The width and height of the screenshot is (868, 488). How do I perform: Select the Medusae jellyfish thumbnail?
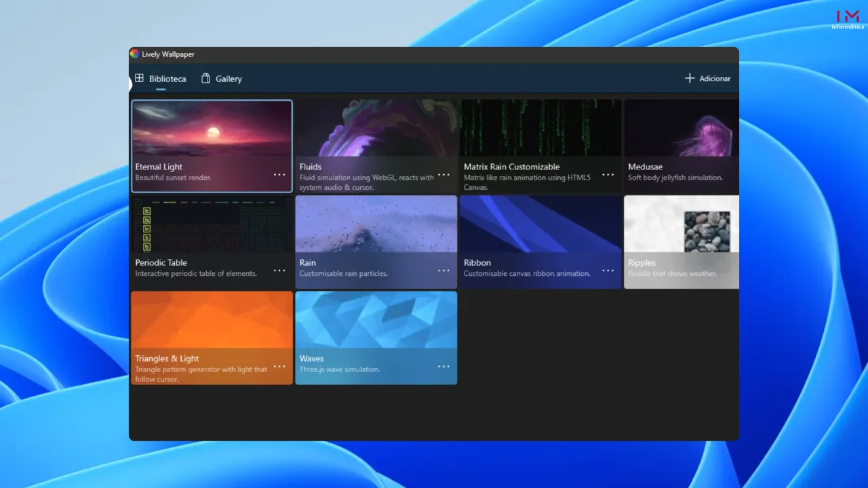coord(682,129)
